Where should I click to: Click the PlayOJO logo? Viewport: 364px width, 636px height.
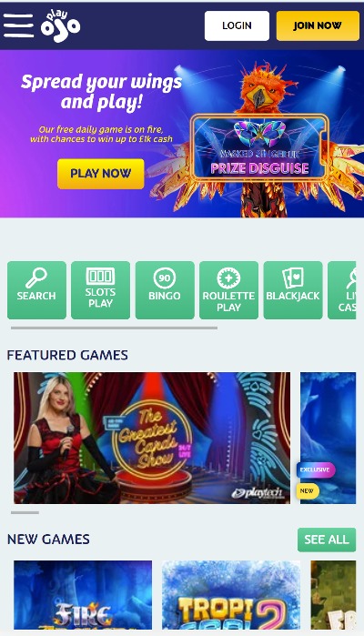(x=60, y=25)
